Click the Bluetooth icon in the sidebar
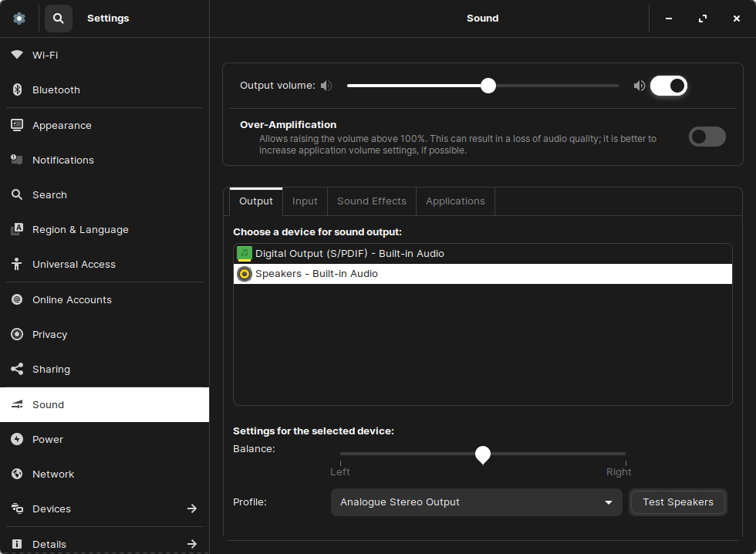 [17, 90]
